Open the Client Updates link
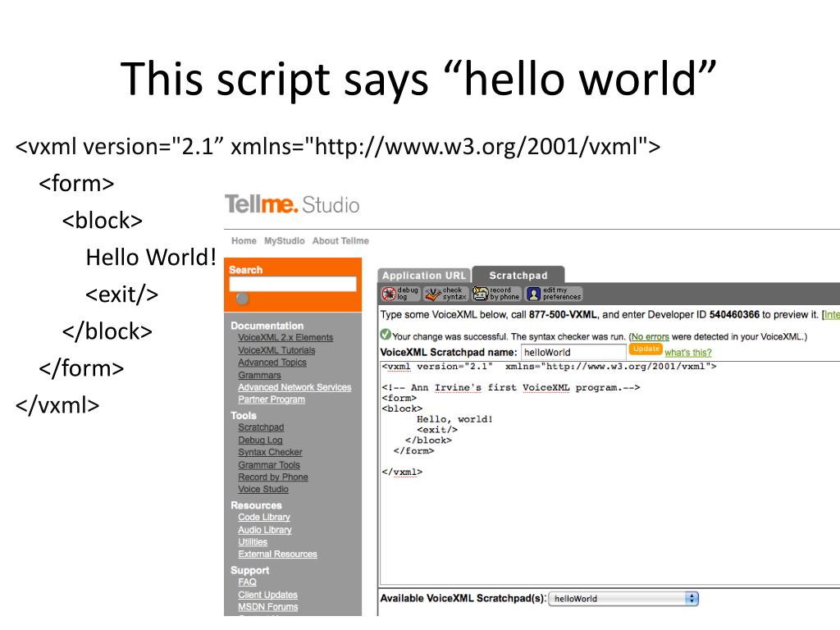 (x=267, y=595)
